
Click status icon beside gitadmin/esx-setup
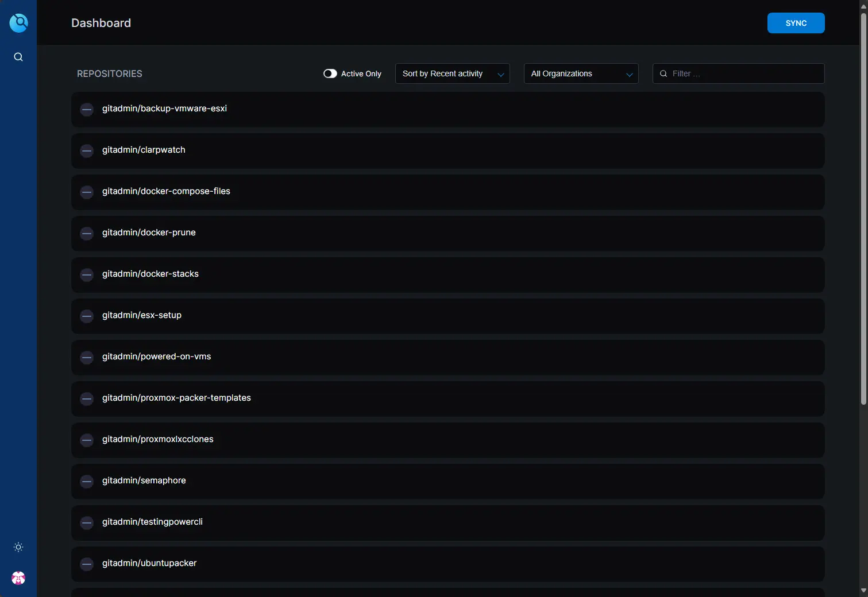coord(87,316)
